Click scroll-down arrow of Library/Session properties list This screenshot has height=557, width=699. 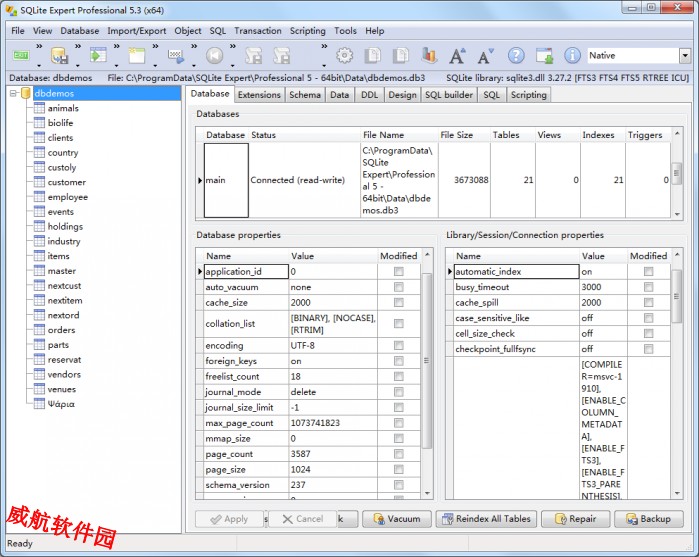677,494
